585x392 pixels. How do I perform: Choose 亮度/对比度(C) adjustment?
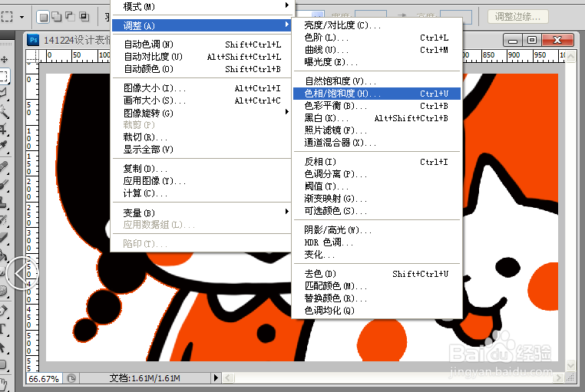(377, 25)
